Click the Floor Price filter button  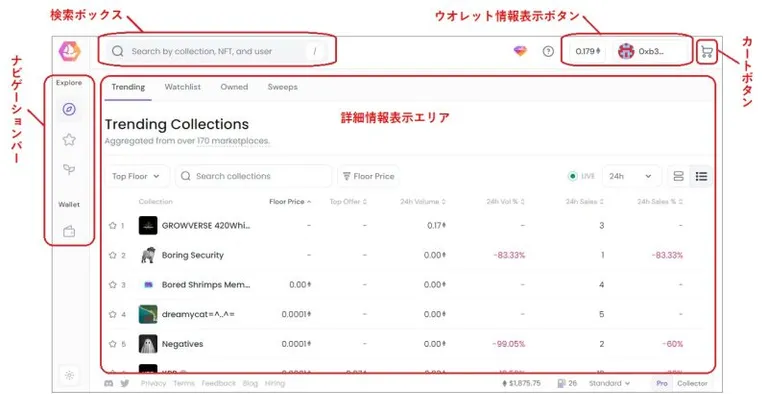click(368, 176)
